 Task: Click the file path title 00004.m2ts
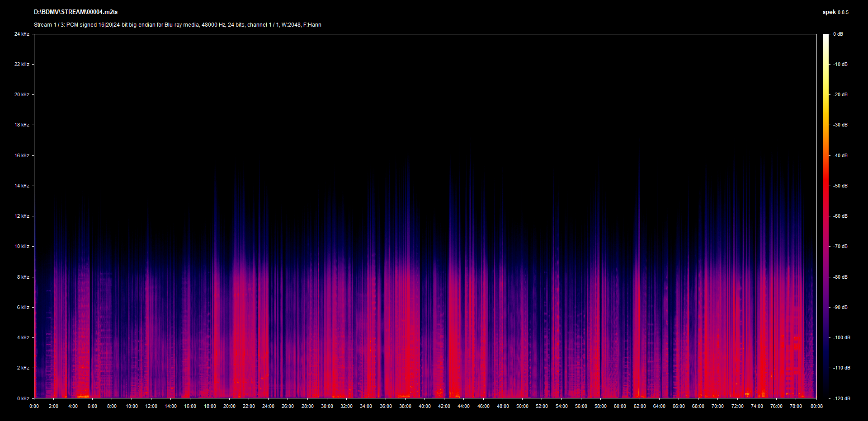click(75, 12)
